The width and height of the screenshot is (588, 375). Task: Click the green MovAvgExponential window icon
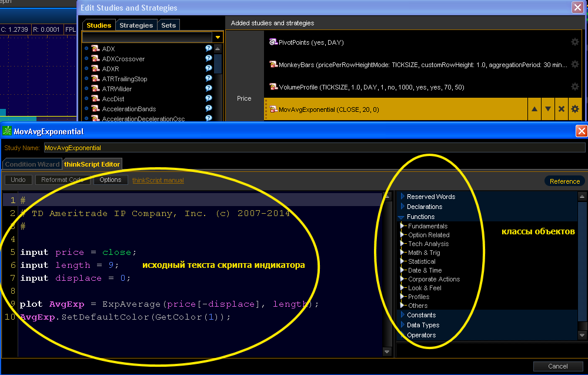[x=7, y=131]
